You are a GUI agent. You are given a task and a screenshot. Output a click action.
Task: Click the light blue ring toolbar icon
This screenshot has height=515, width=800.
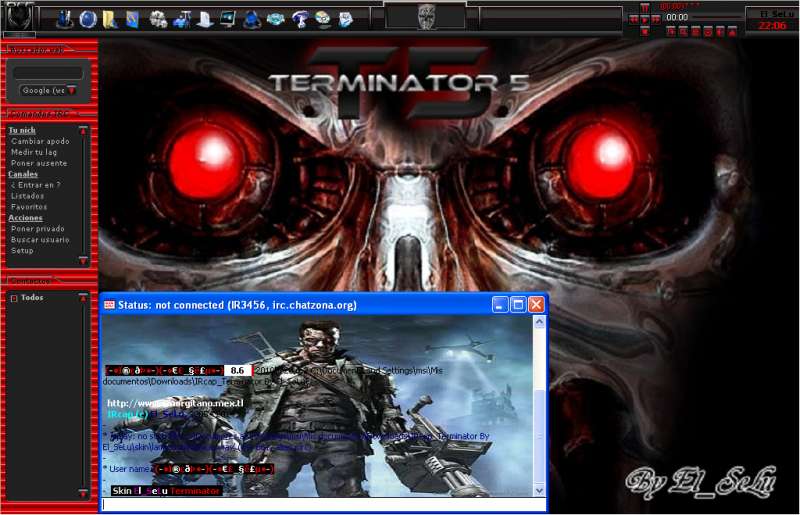click(276, 19)
